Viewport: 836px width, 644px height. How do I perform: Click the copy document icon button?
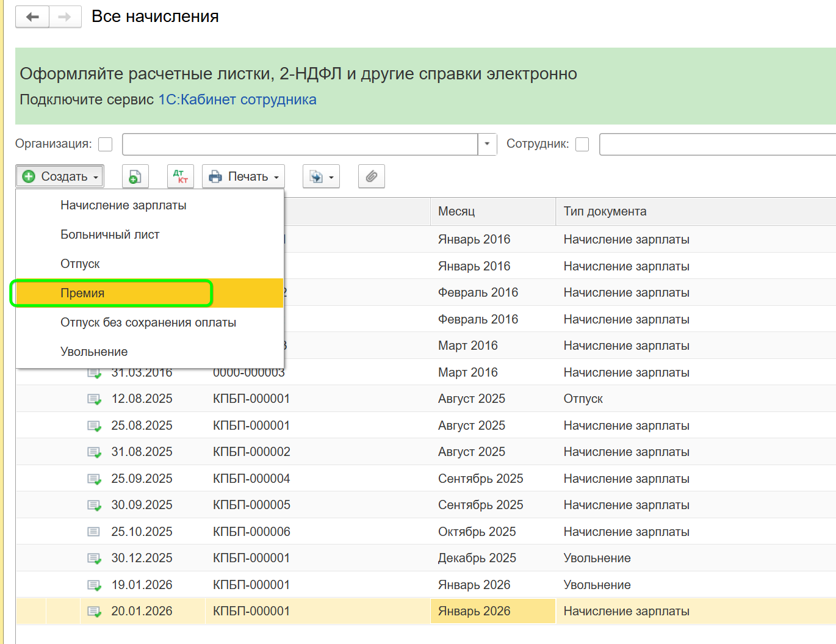tap(135, 176)
